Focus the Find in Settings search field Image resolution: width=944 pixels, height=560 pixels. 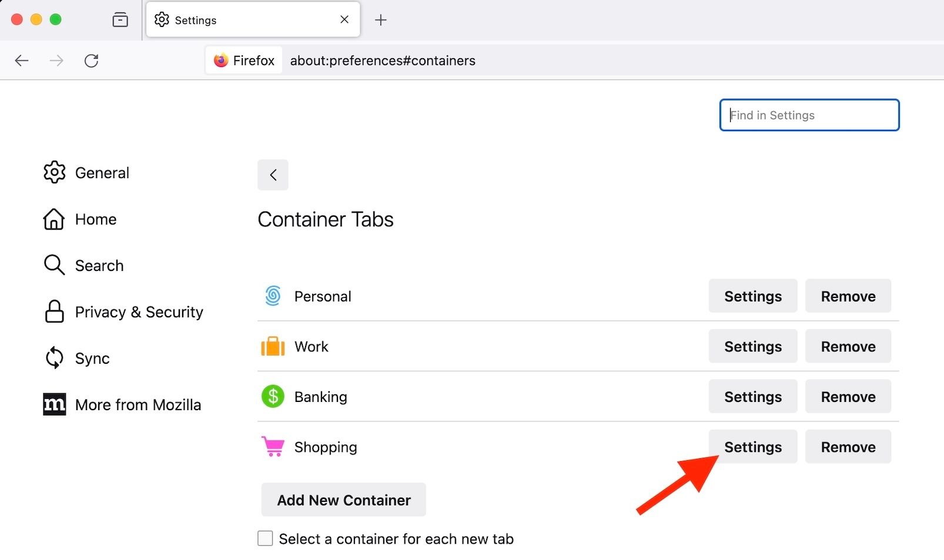coord(809,115)
